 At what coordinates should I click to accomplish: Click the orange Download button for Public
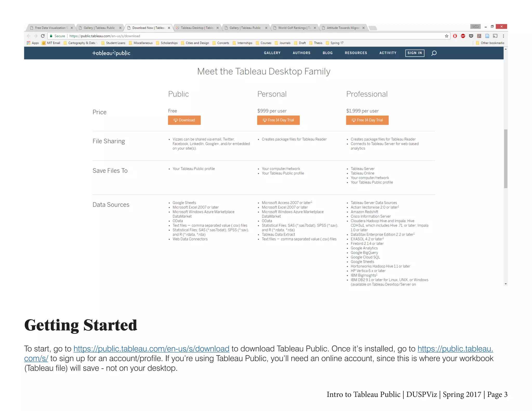click(x=184, y=120)
